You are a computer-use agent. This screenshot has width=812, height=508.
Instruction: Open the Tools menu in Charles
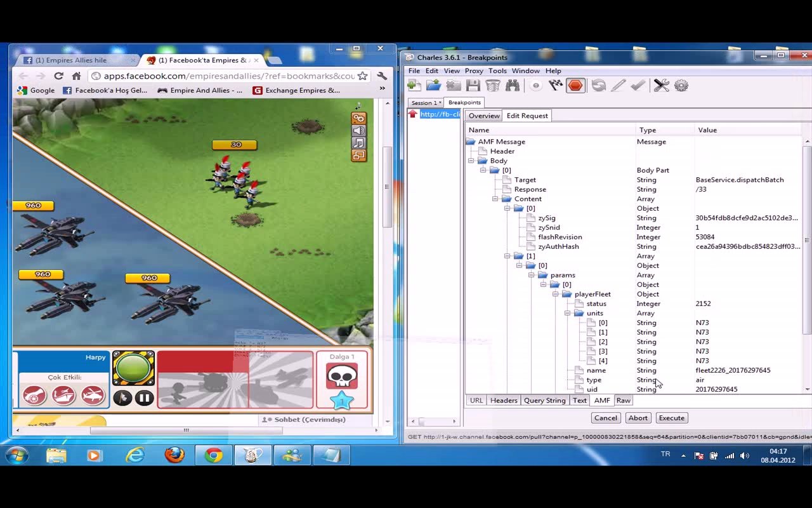pos(497,70)
